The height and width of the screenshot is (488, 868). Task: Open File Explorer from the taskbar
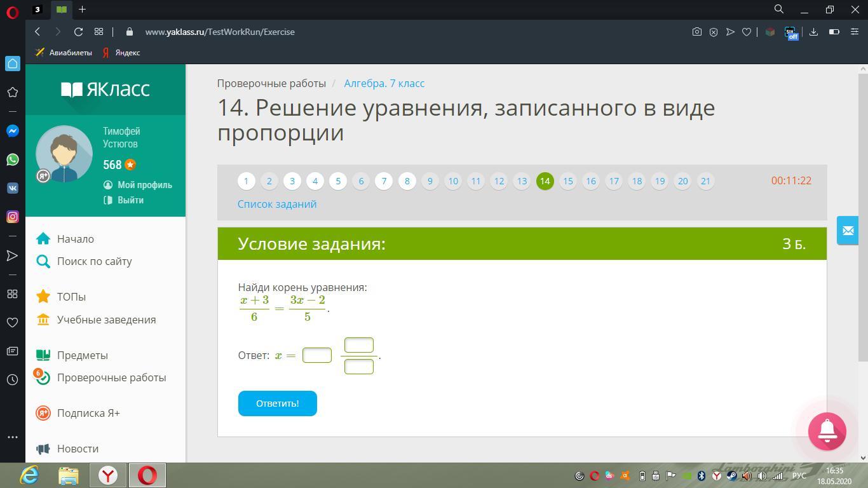coord(68,475)
